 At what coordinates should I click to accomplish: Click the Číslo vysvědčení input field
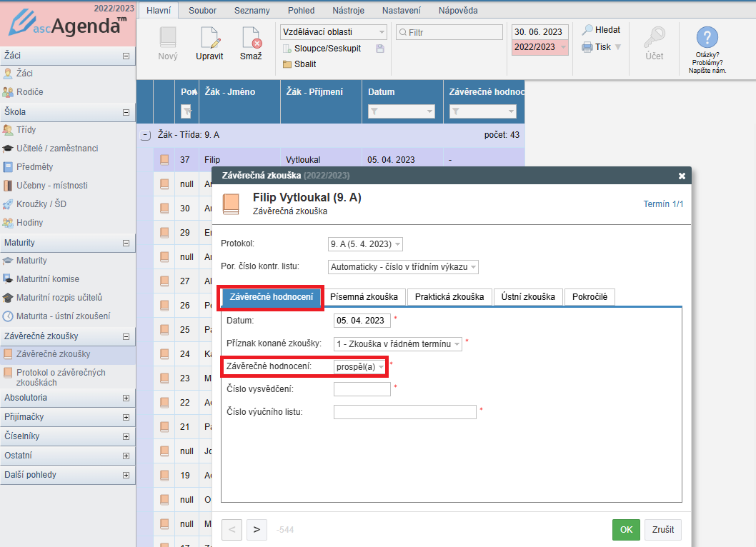tap(362, 389)
